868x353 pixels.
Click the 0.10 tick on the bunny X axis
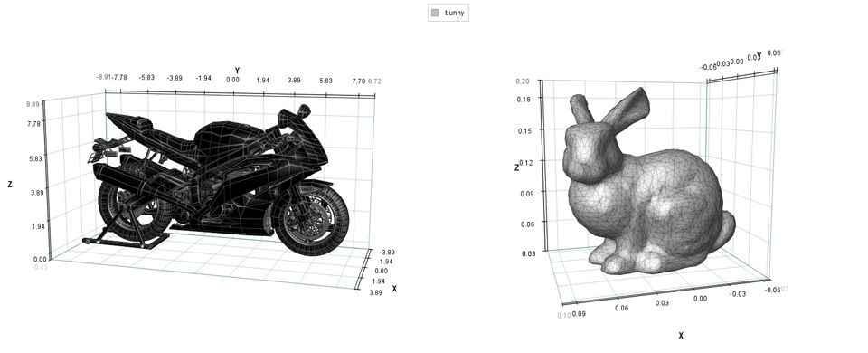[x=563, y=315]
